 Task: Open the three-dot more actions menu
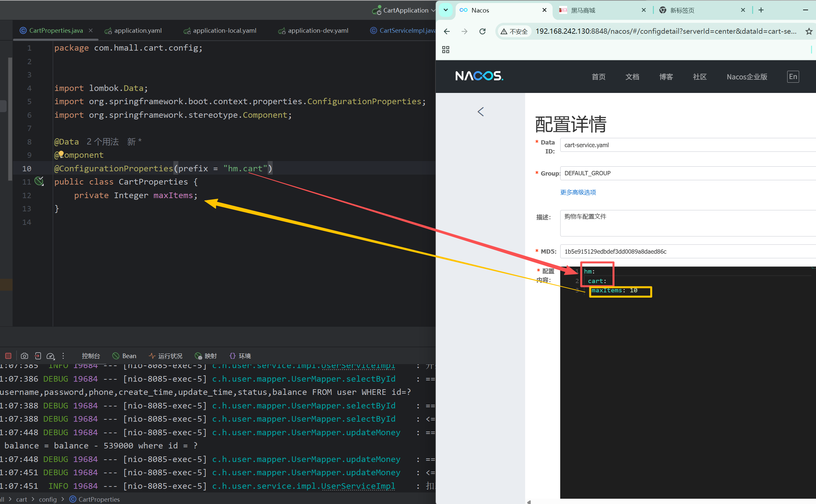click(x=63, y=356)
